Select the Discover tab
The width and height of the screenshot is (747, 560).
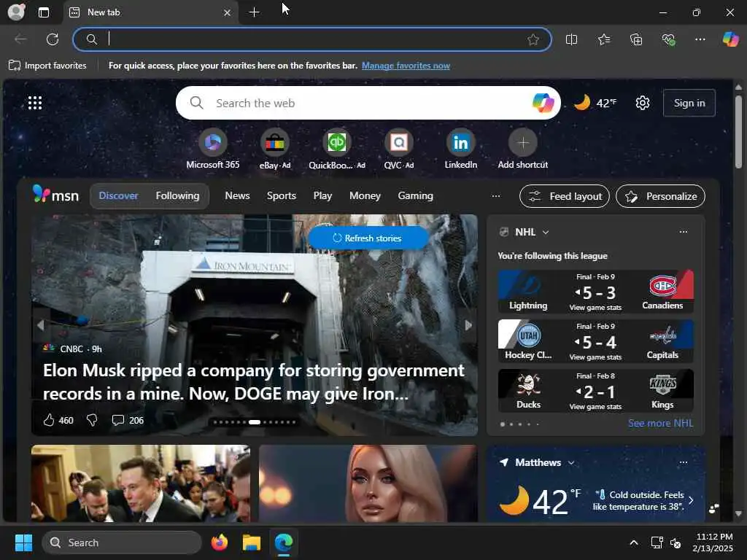(x=118, y=195)
